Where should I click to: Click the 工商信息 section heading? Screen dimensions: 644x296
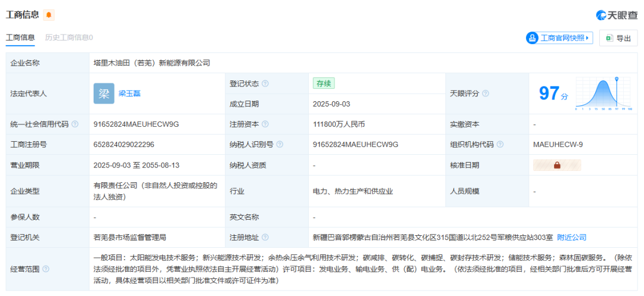(22, 15)
